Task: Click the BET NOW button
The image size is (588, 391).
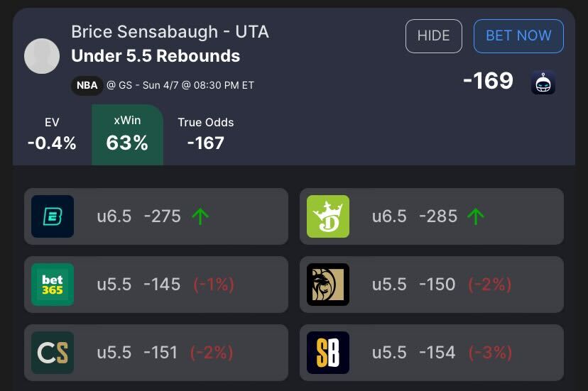Action: (518, 36)
